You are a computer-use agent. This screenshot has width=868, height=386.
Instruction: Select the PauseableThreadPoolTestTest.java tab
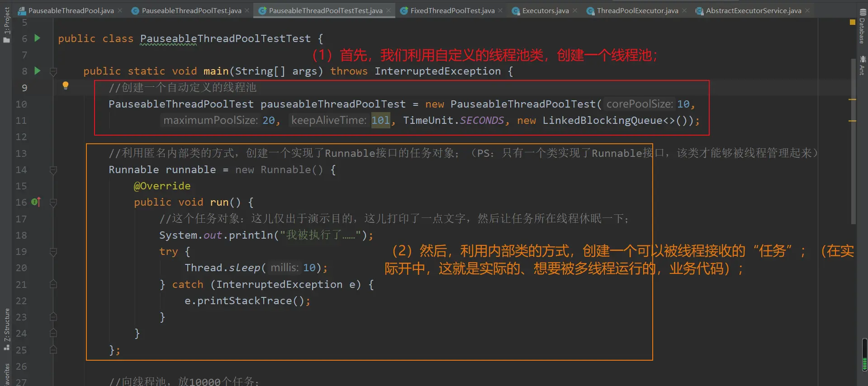tap(325, 10)
